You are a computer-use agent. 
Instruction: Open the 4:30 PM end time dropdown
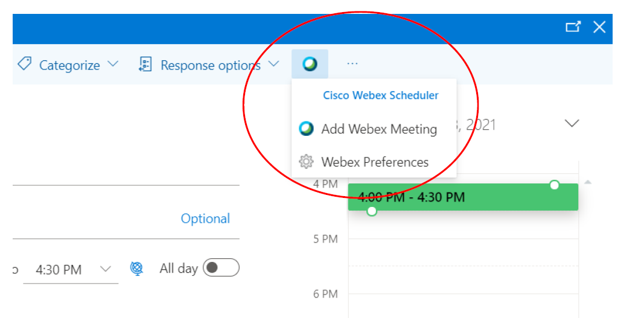(106, 269)
